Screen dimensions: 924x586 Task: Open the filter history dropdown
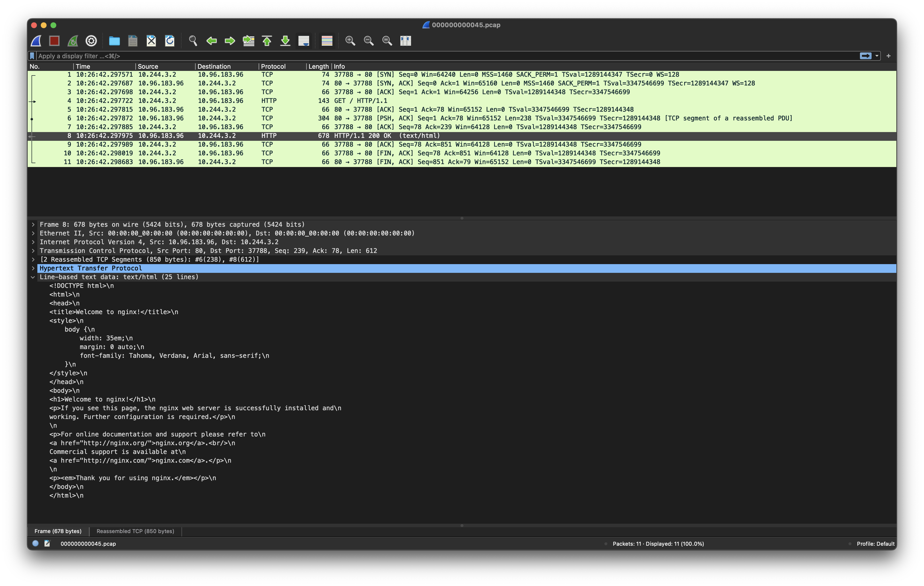(877, 56)
